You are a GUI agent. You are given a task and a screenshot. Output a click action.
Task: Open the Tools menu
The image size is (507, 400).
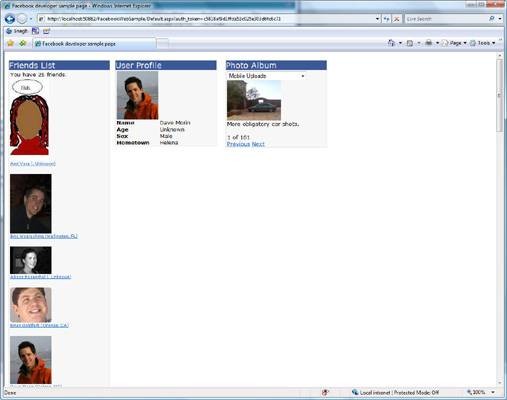click(x=483, y=43)
